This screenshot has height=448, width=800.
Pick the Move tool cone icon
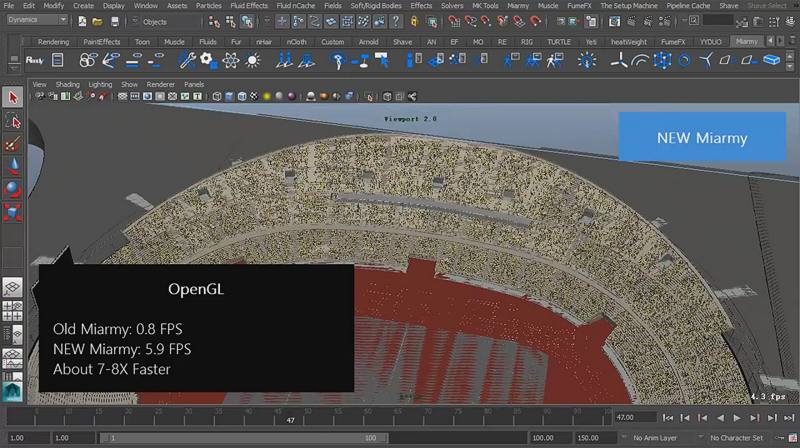pyautogui.click(x=13, y=166)
